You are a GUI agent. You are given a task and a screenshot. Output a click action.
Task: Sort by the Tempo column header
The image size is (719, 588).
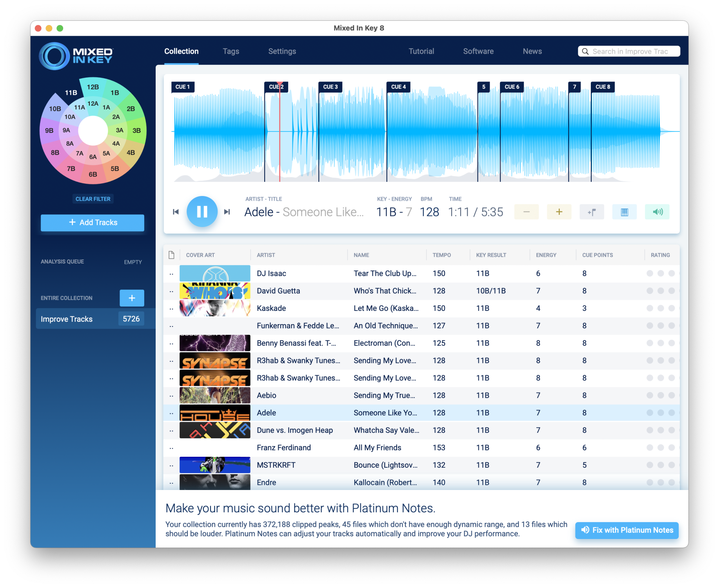442,255
